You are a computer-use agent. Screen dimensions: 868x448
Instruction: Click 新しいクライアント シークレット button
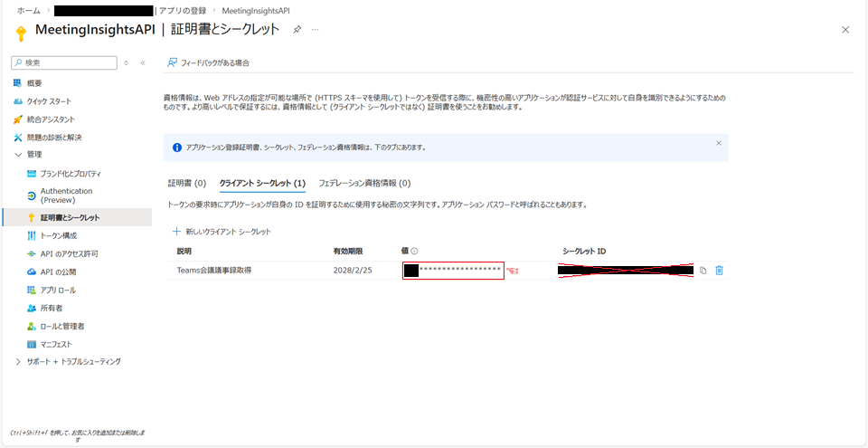click(x=222, y=232)
